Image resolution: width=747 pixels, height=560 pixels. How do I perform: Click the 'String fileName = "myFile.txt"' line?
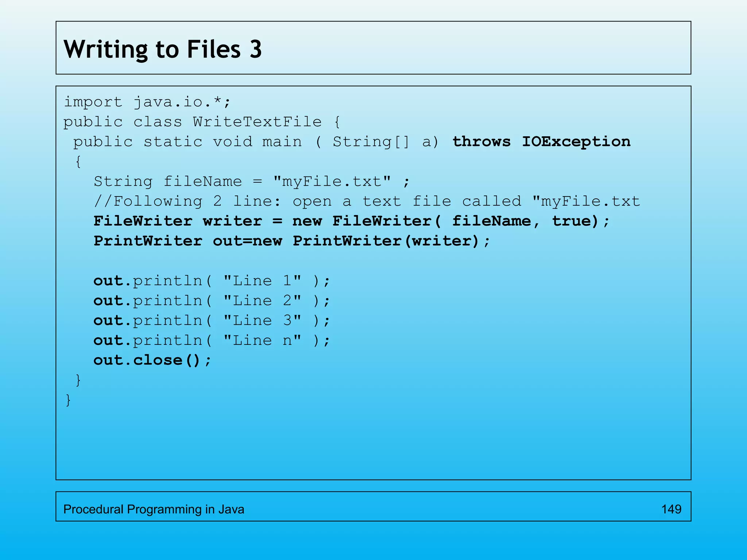(252, 181)
